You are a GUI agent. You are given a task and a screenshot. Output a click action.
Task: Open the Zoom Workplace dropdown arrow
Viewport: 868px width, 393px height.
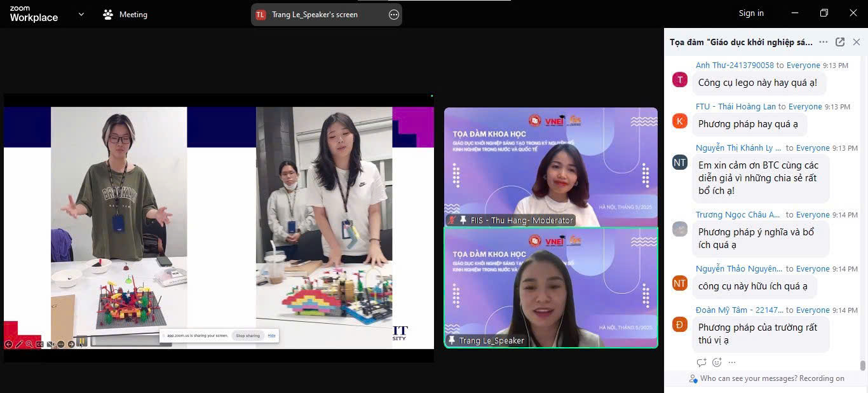pyautogui.click(x=81, y=14)
